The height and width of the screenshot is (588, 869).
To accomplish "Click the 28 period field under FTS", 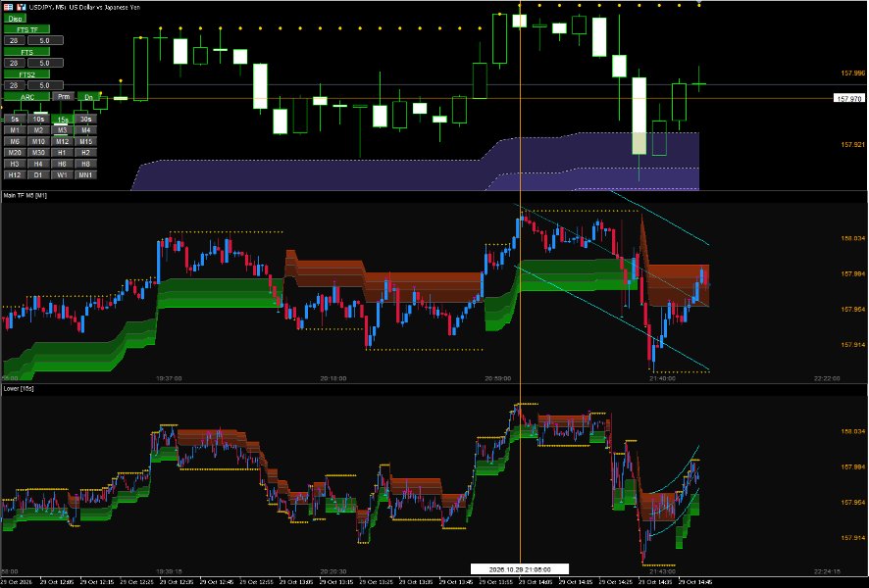I will click(x=15, y=63).
